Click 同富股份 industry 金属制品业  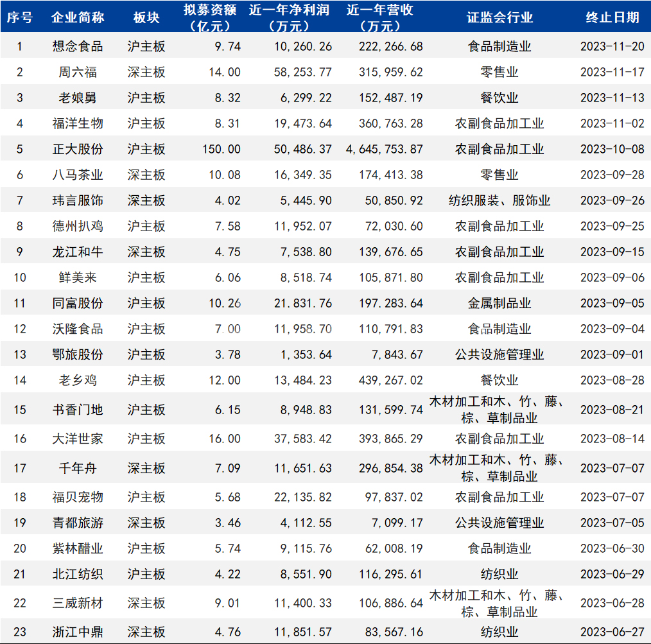click(499, 303)
